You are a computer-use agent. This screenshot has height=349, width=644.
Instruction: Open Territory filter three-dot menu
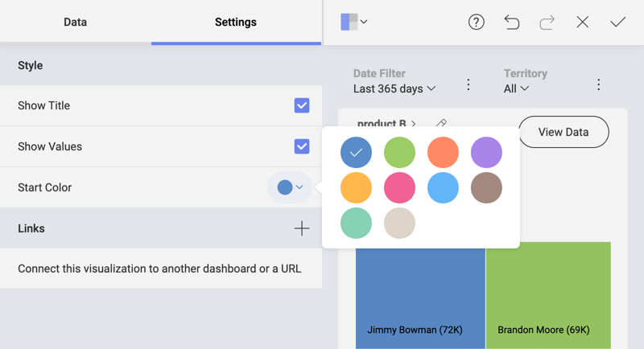[x=598, y=84]
